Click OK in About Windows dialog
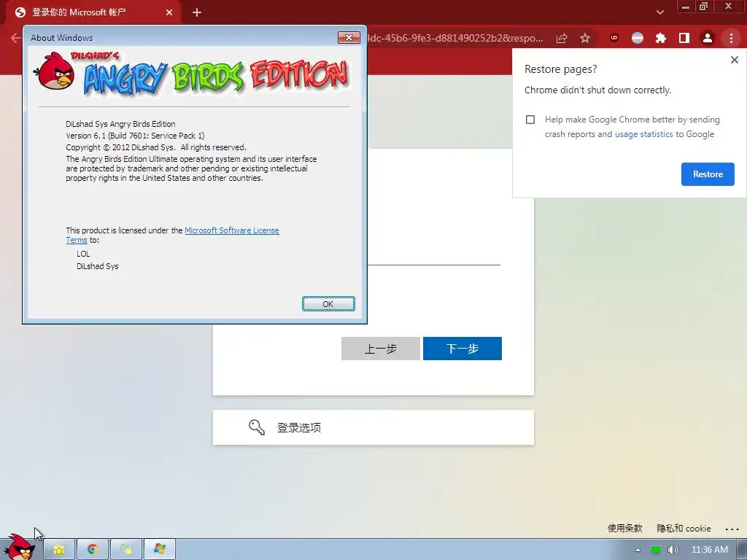 click(328, 304)
